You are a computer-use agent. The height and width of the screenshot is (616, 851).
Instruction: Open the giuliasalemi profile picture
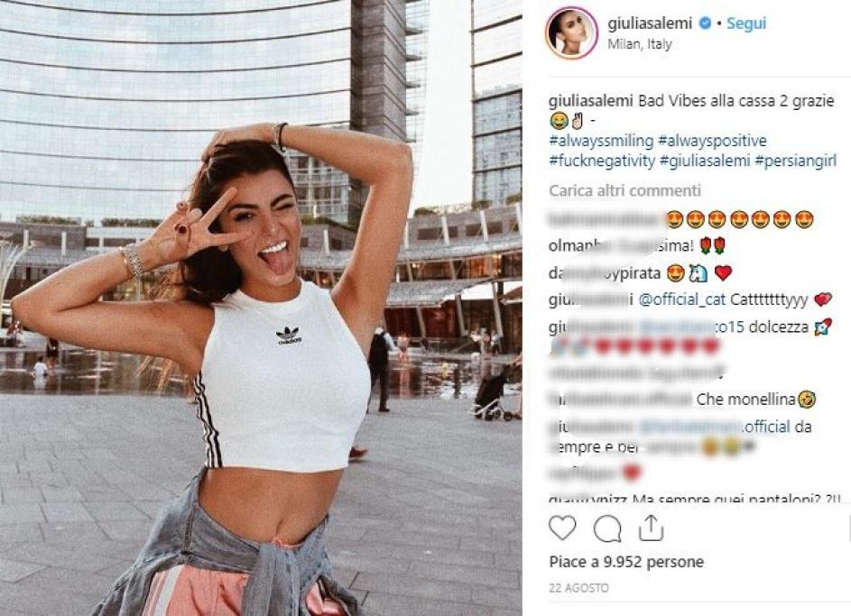pos(571,33)
